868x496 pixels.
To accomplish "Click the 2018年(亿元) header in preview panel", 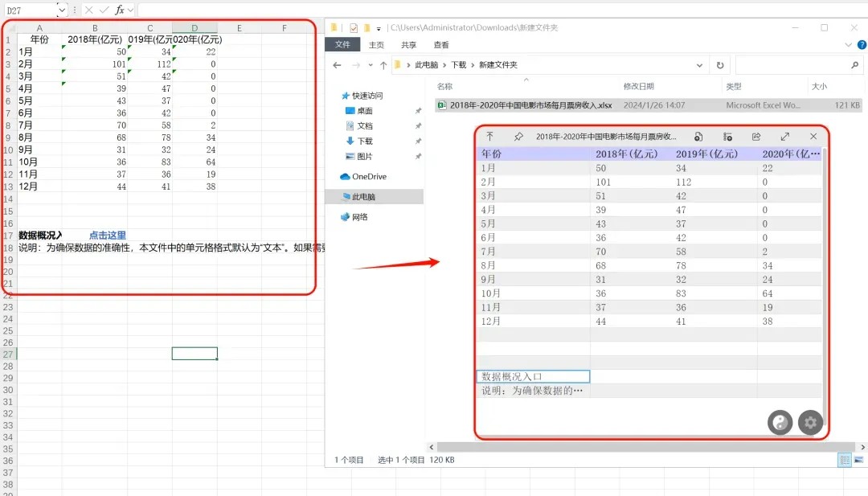I will pyautogui.click(x=627, y=154).
